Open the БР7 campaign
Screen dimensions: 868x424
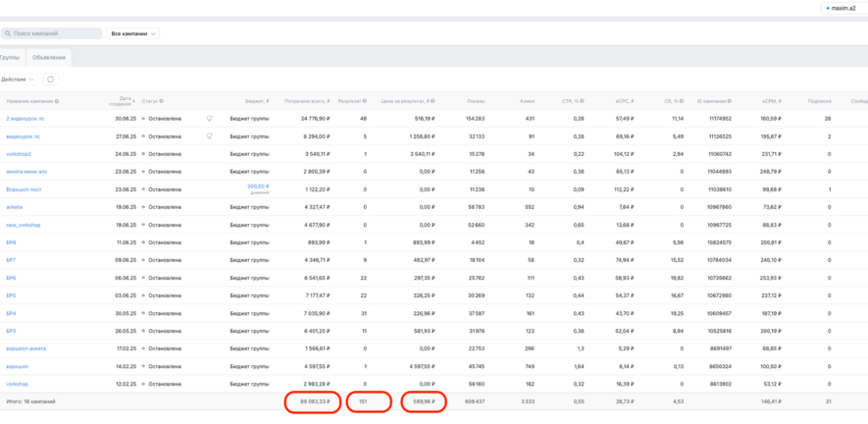coord(11,260)
